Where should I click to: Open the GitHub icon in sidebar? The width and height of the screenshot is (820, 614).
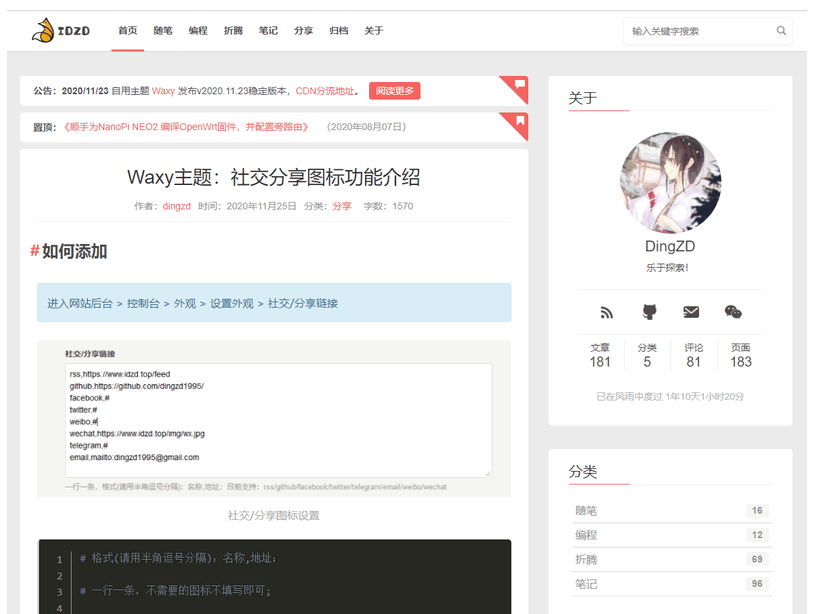tap(649, 312)
